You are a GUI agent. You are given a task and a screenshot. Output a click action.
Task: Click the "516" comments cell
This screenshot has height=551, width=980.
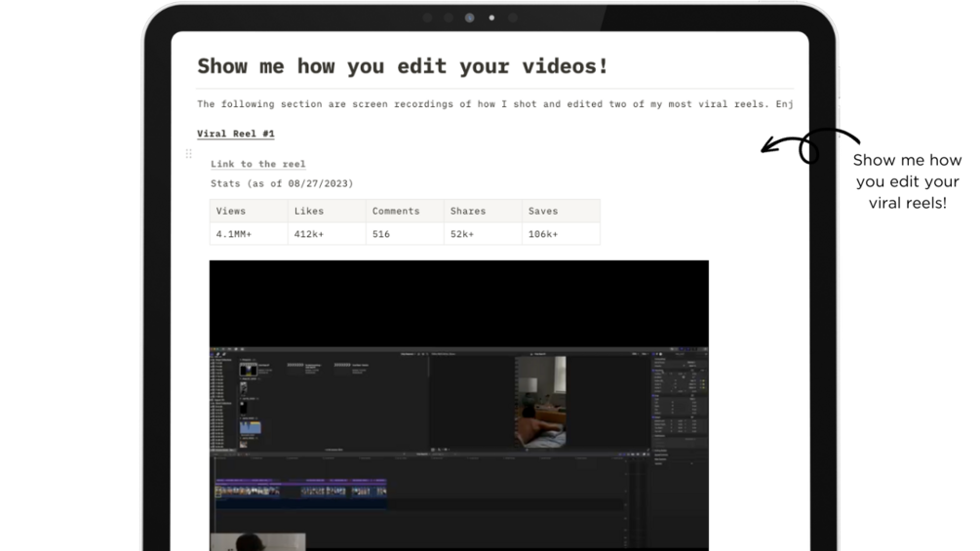tap(405, 234)
